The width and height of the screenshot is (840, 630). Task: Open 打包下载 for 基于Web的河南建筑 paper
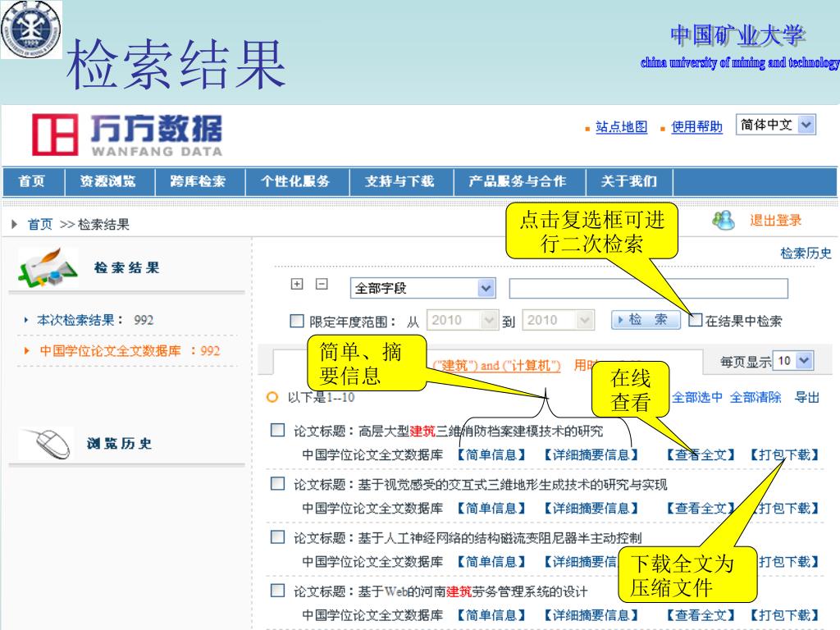[x=784, y=615]
